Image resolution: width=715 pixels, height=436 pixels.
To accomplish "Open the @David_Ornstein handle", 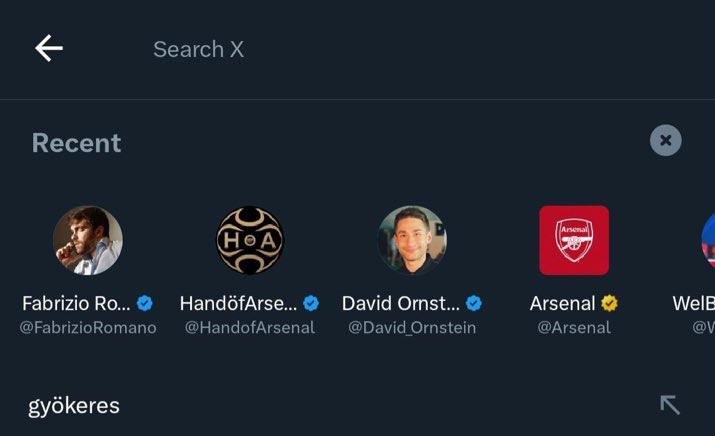I will (x=412, y=328).
